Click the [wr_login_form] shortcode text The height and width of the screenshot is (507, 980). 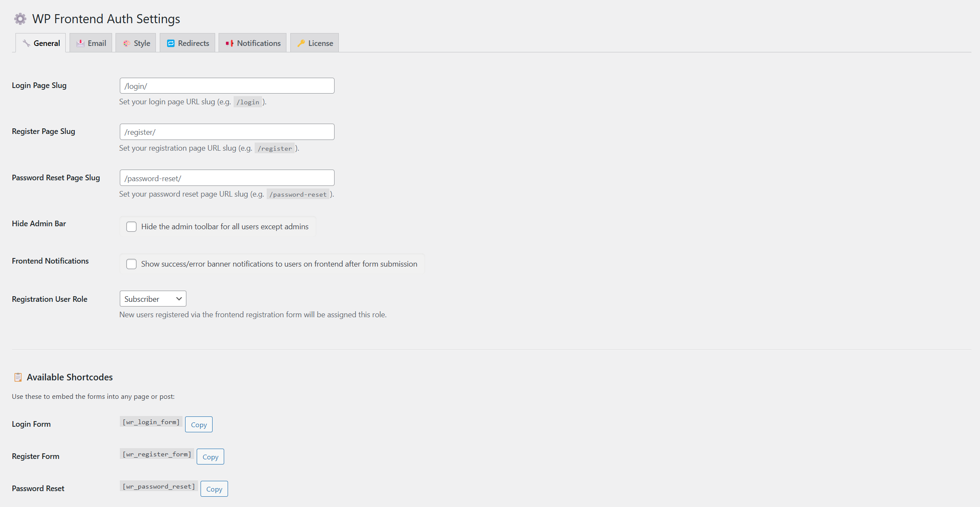(151, 422)
